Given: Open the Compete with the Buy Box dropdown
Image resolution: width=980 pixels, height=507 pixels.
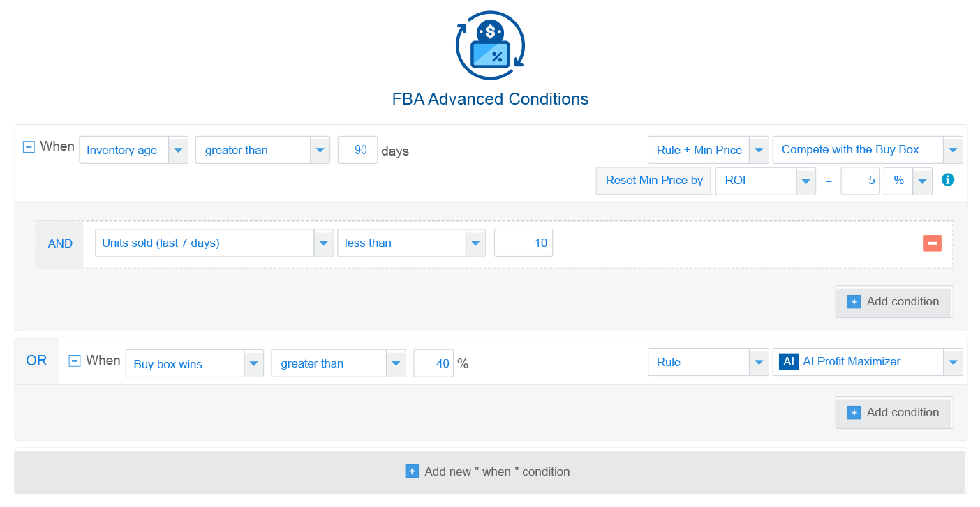Looking at the screenshot, I should click(x=868, y=150).
